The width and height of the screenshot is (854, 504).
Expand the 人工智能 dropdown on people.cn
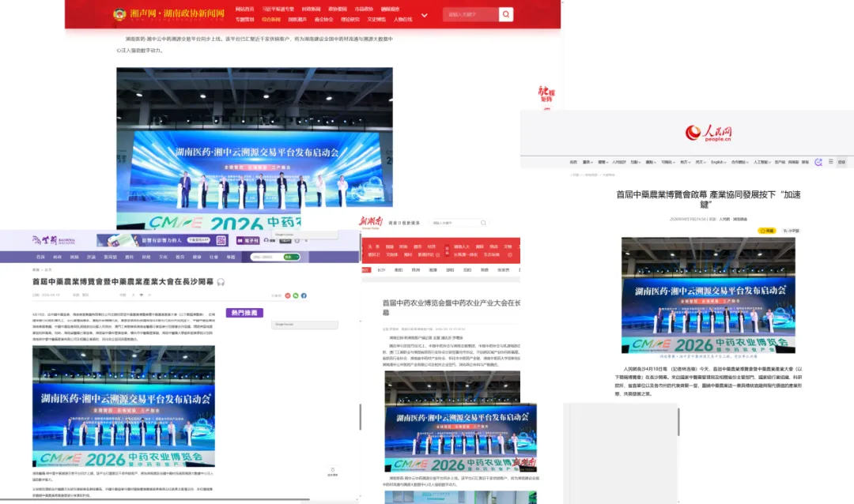762,162
